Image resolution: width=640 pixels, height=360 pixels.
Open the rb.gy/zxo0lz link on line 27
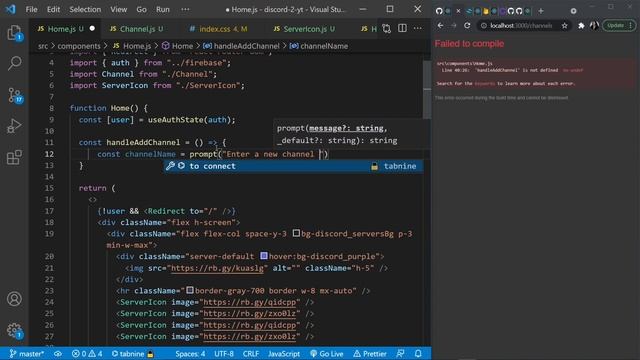pos(249,337)
